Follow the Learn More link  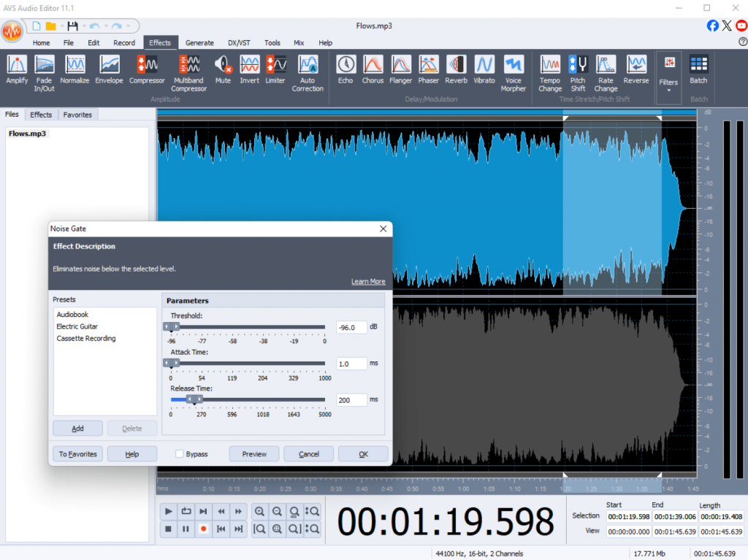pos(368,282)
